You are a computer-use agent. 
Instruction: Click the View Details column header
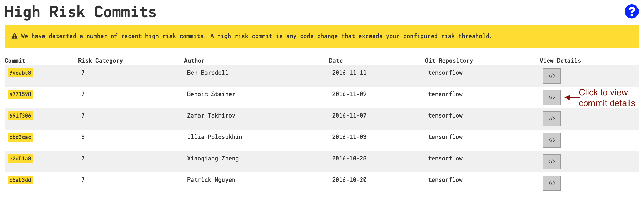pos(561,60)
